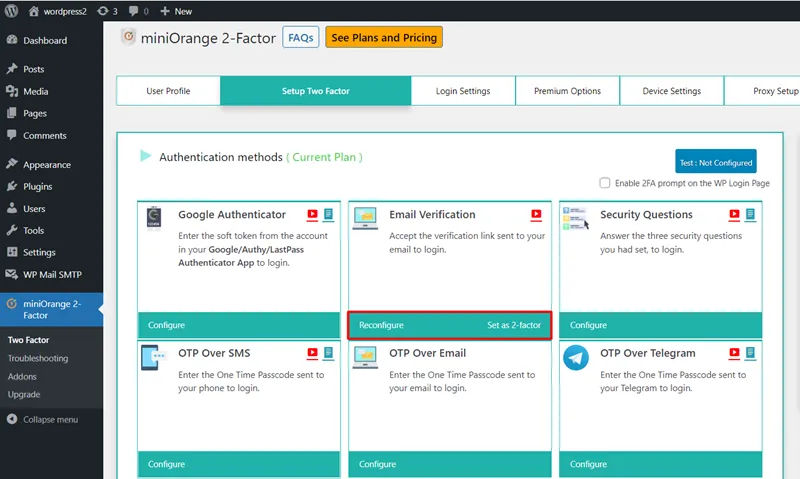Click the WordPress logo in admin bar

point(11,11)
